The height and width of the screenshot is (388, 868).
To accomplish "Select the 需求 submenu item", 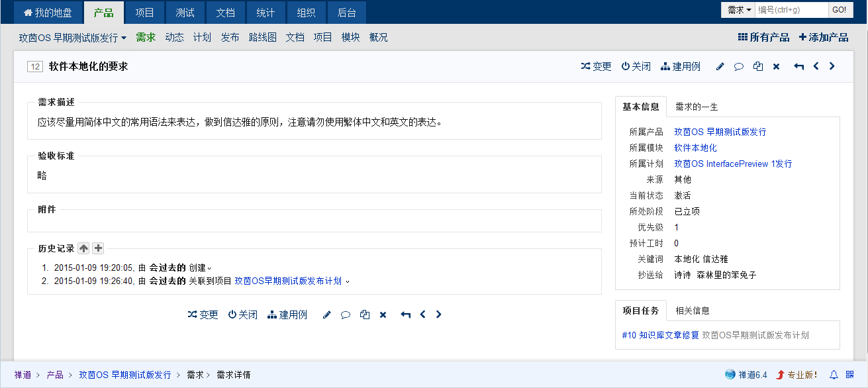I will click(146, 38).
